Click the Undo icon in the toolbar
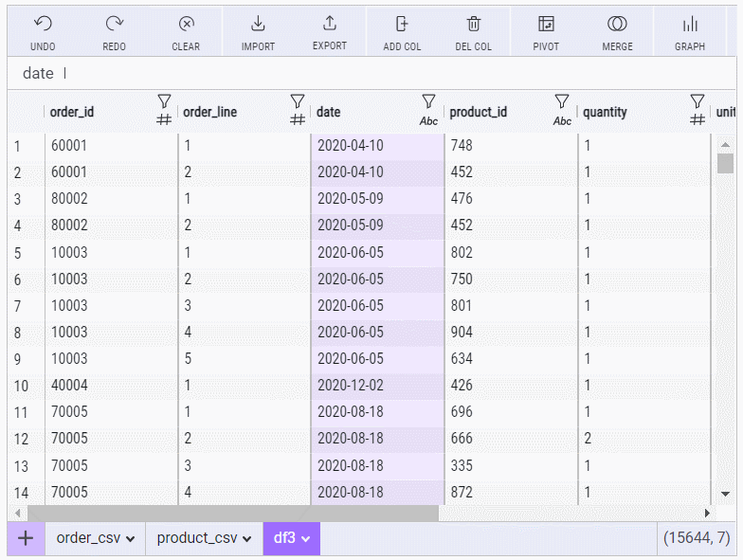The width and height of the screenshot is (743, 560). click(x=43, y=25)
